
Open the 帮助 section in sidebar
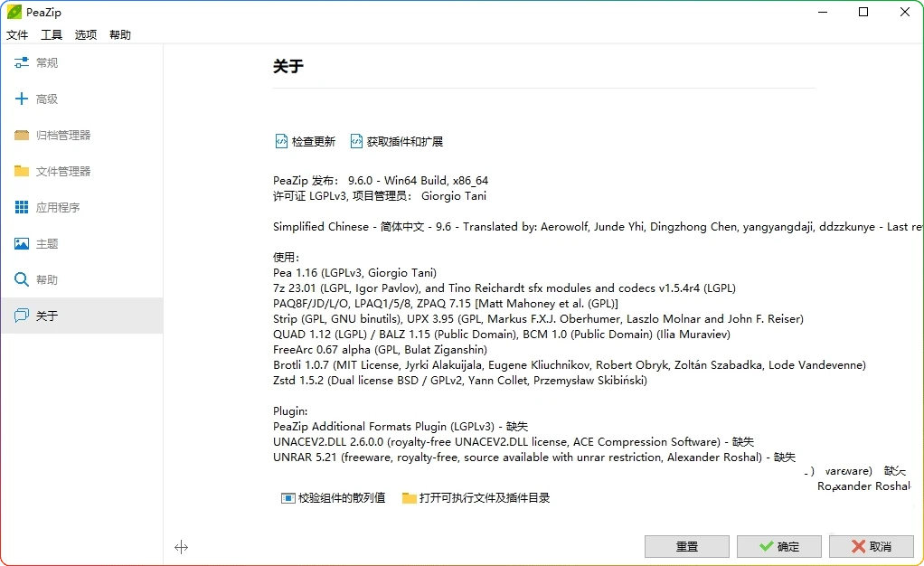click(82, 279)
